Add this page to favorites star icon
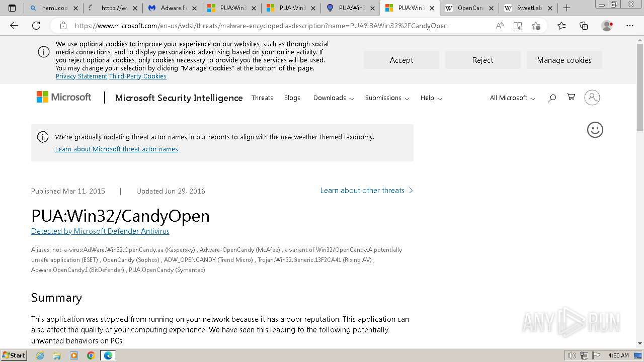This screenshot has height=362, width=644. point(536,26)
